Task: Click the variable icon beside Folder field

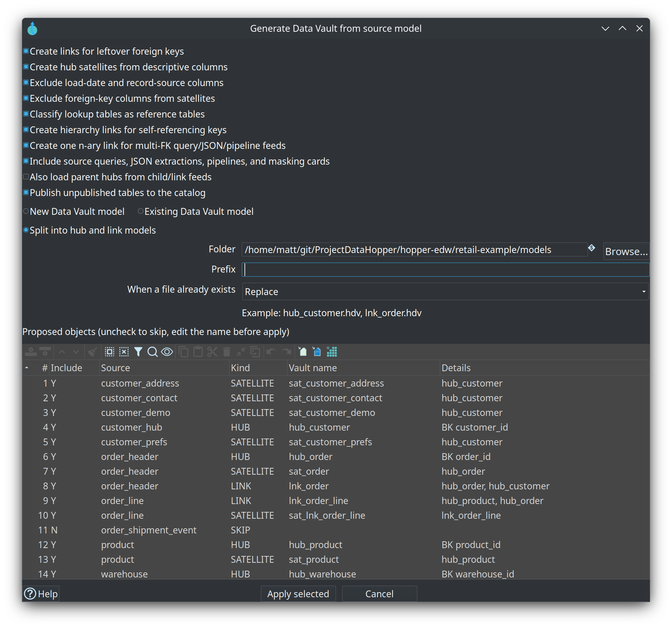Action: 592,248
